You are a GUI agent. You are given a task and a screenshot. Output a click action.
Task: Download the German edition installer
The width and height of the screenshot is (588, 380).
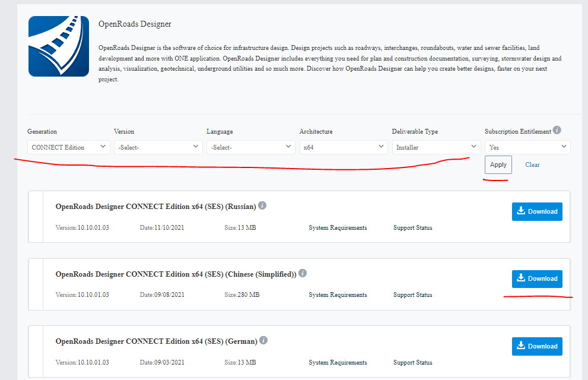click(x=537, y=346)
